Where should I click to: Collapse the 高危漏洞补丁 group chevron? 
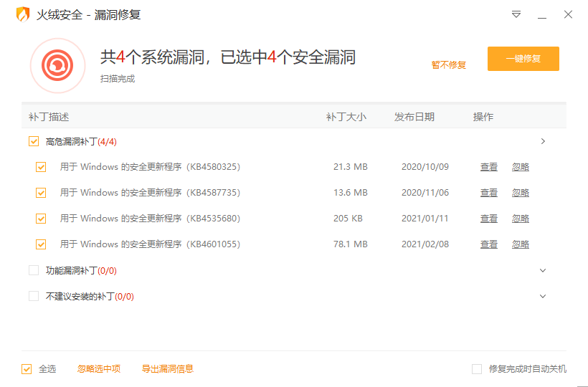pyautogui.click(x=543, y=141)
